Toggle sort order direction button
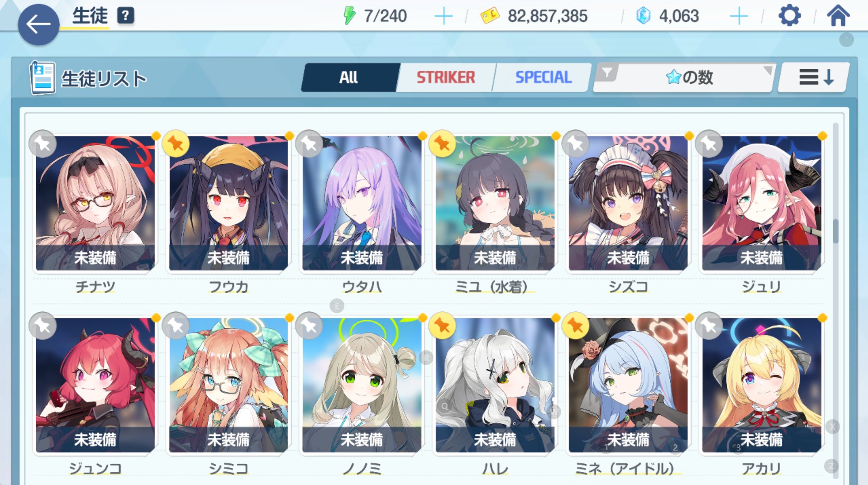This screenshot has height=485, width=868. pyautogui.click(x=815, y=77)
